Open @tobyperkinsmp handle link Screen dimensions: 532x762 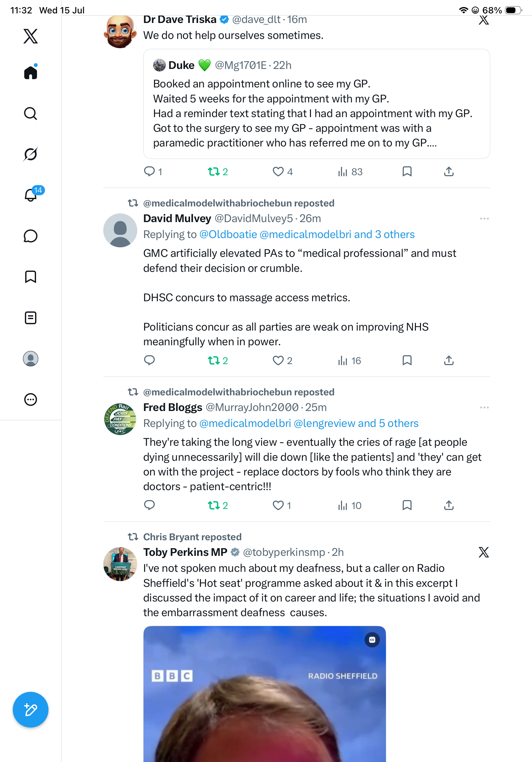(284, 552)
